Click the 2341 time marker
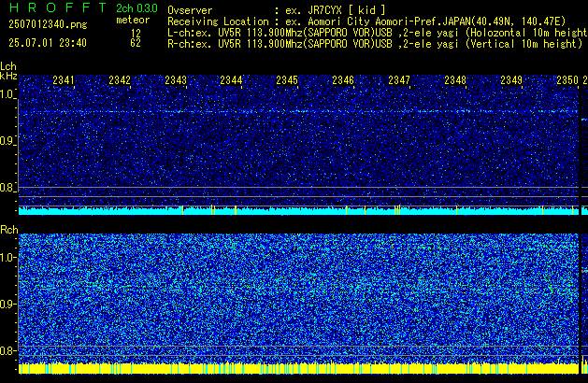The height and width of the screenshot is (383, 588). tap(64, 80)
